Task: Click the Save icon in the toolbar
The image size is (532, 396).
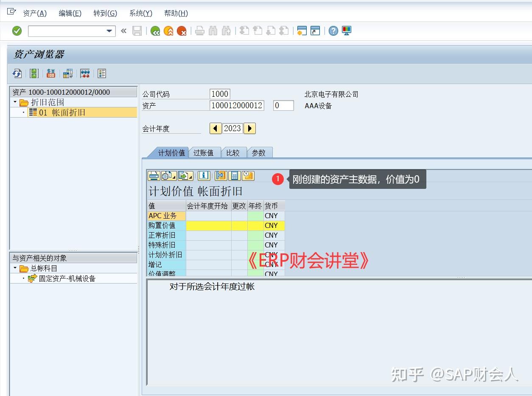Action: [x=137, y=31]
